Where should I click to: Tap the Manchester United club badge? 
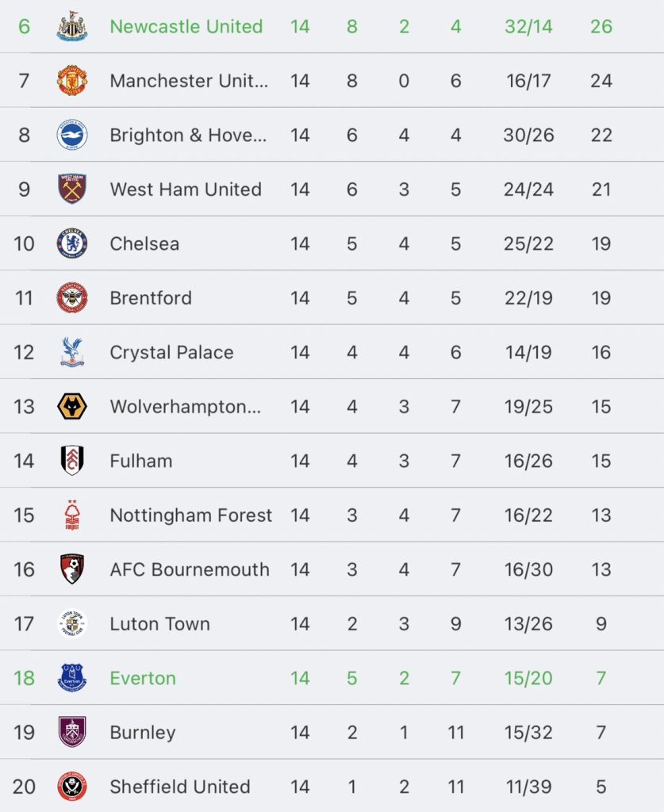tap(72, 80)
